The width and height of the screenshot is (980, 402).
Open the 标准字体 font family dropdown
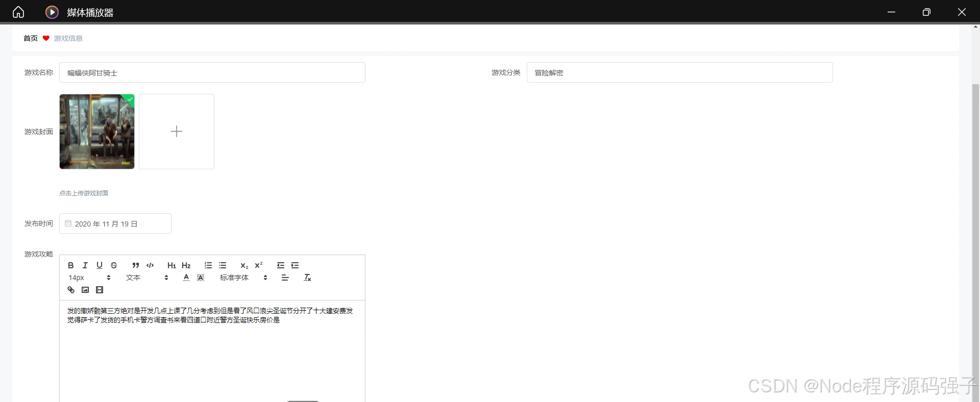point(243,278)
